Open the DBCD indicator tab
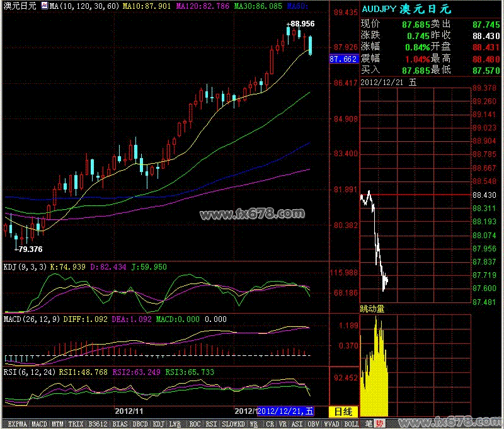 click(140, 424)
